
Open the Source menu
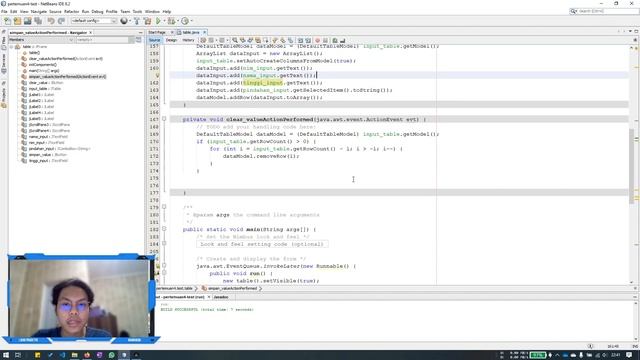[x=55, y=11]
